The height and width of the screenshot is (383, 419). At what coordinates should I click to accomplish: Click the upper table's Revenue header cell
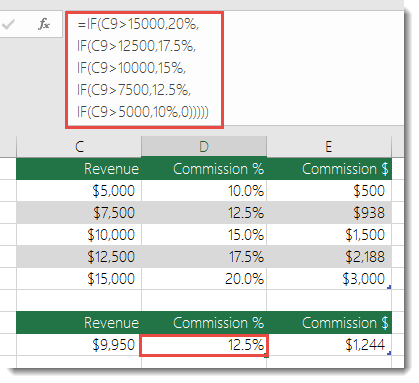79,169
